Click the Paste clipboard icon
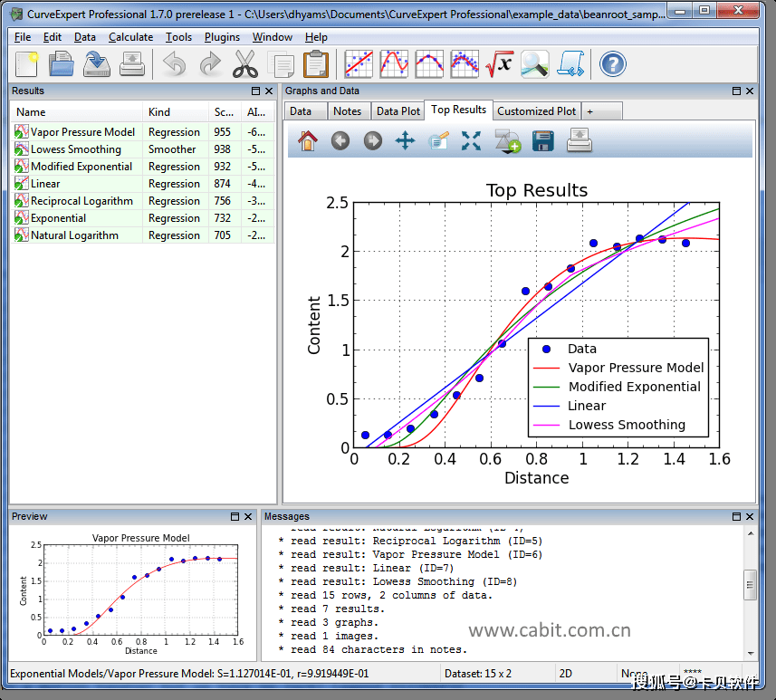This screenshot has height=700, width=776. coord(315,64)
